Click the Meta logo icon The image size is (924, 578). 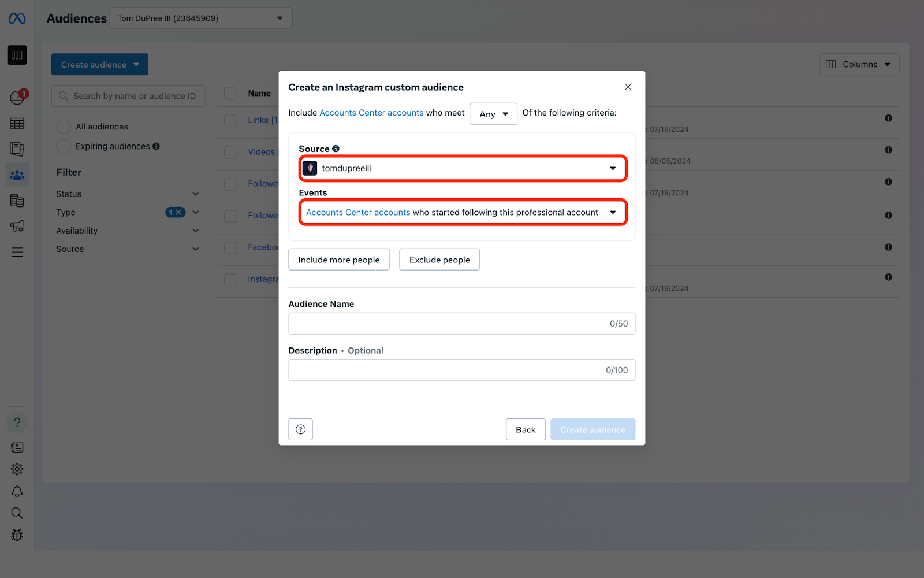[17, 18]
